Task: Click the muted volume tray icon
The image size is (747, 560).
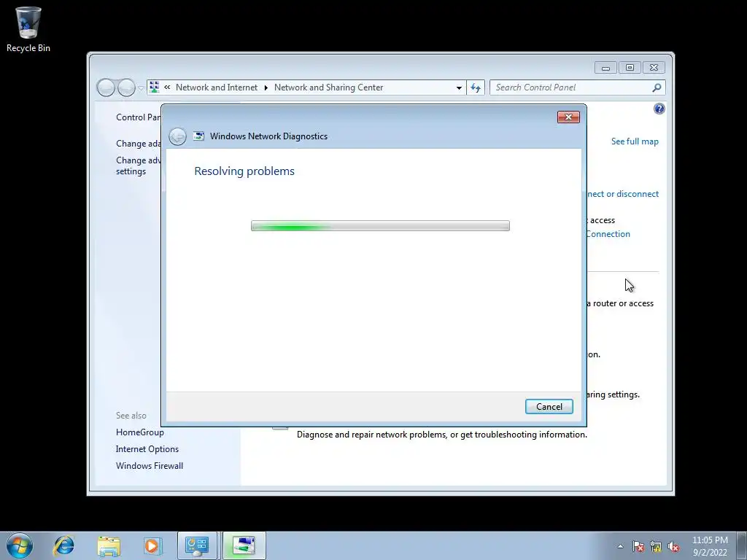Action: point(673,547)
